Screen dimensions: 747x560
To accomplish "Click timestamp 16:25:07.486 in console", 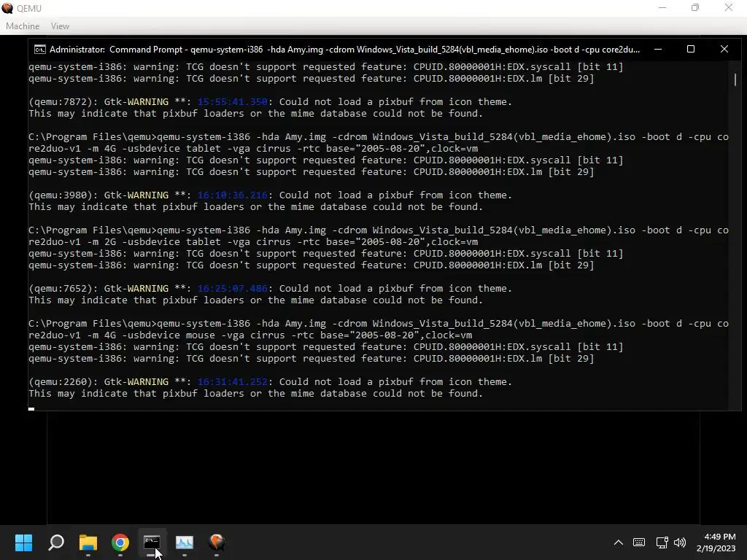I will [233, 289].
